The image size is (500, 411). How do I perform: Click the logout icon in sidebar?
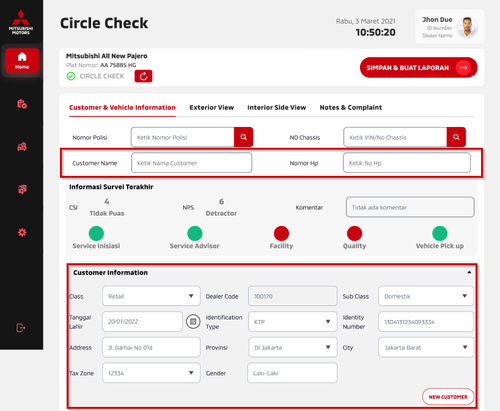[x=21, y=328]
